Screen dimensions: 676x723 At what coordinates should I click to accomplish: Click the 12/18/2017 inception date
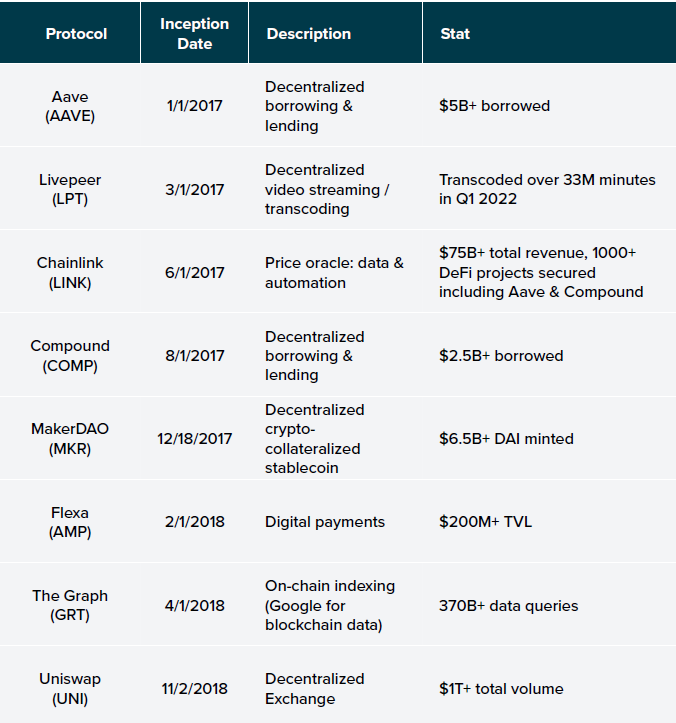pos(195,439)
